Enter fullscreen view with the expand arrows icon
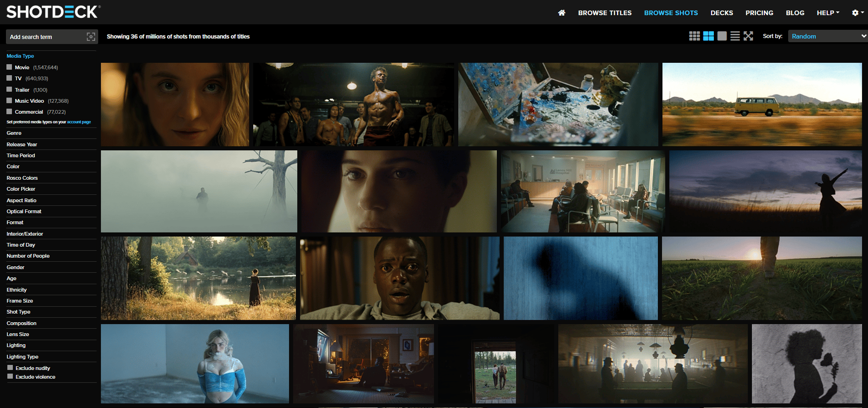Image resolution: width=868 pixels, height=408 pixels. (748, 36)
